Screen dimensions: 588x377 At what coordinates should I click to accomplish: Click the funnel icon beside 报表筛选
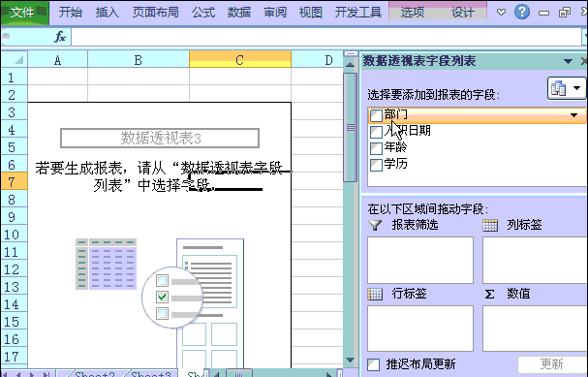tap(375, 225)
